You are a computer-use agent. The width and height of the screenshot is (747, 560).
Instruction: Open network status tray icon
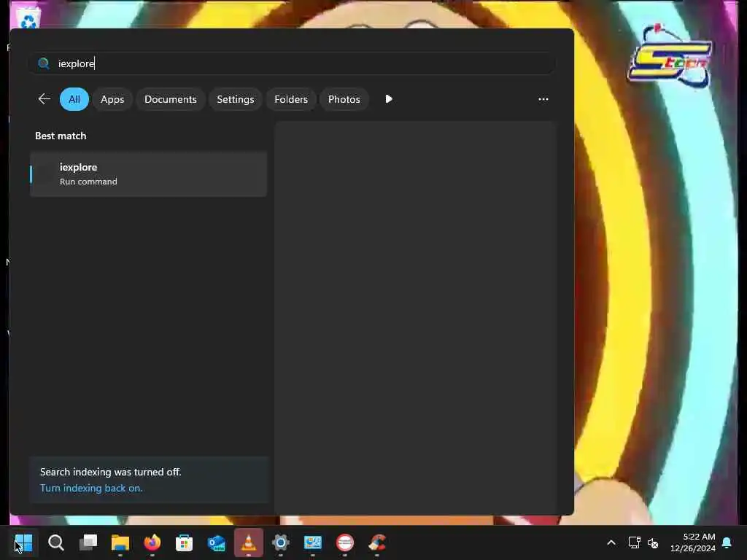coord(634,542)
